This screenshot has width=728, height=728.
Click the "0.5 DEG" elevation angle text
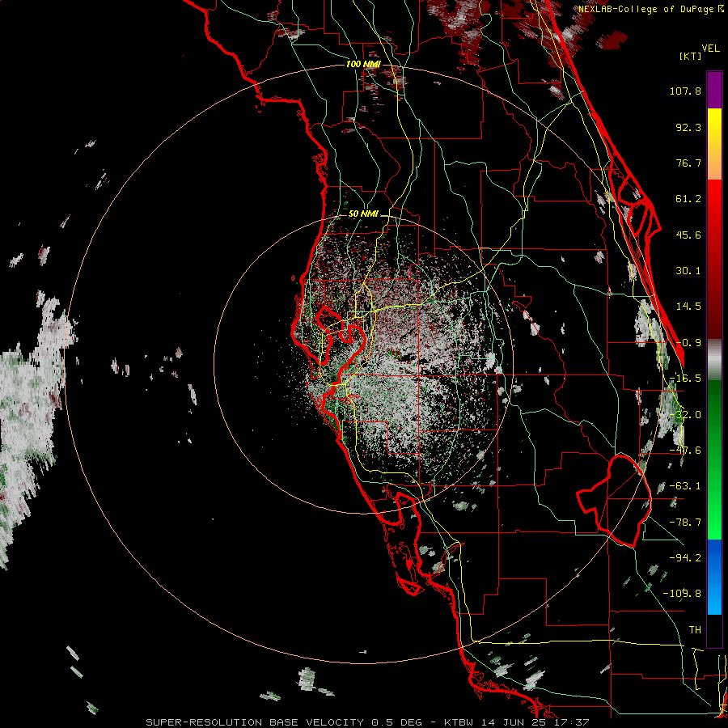[x=396, y=722]
